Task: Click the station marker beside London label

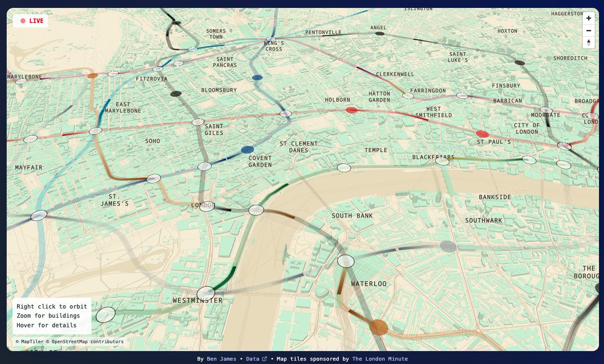Action: [207, 206]
